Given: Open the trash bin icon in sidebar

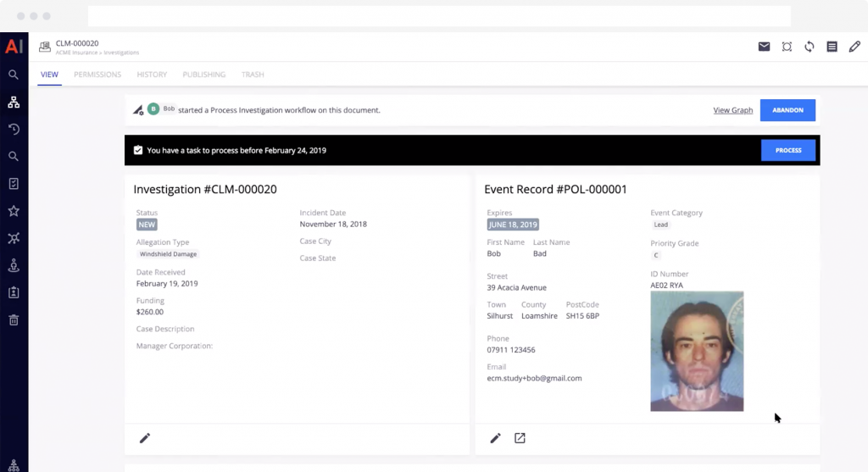Looking at the screenshot, I should pos(14,319).
